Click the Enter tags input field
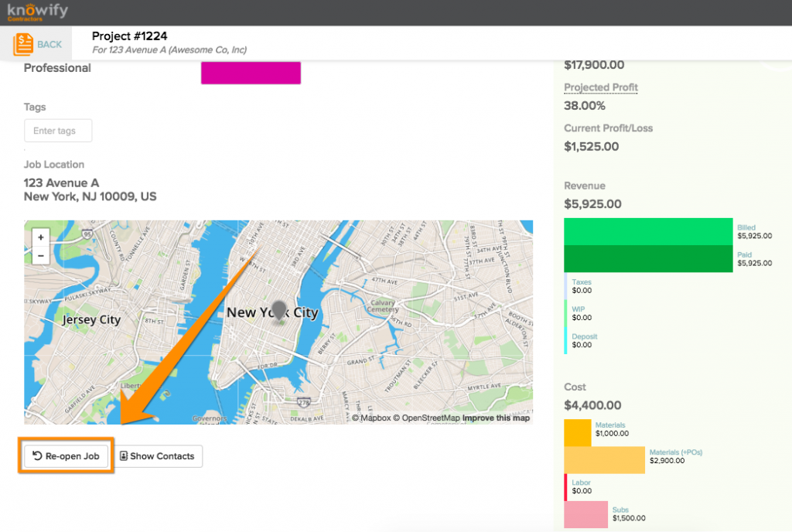The image size is (792, 532). click(58, 131)
